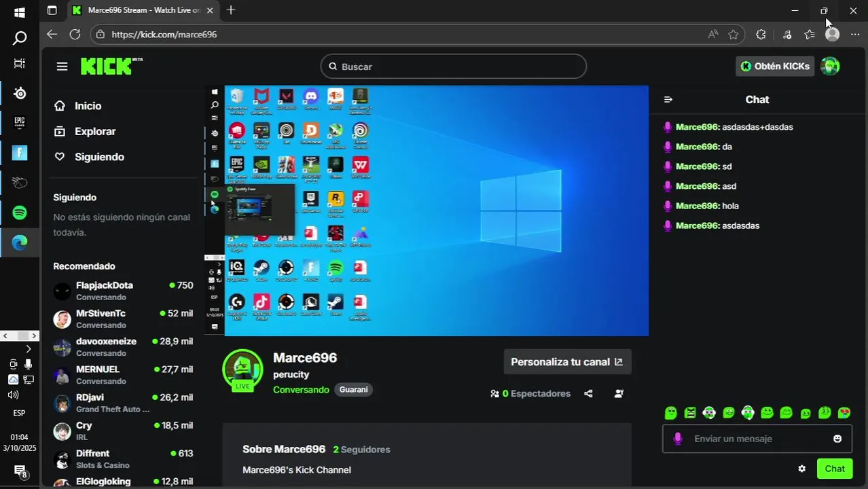Open RDjavi recommended channel
Image resolution: width=868 pixels, height=489 pixels.
[123, 403]
